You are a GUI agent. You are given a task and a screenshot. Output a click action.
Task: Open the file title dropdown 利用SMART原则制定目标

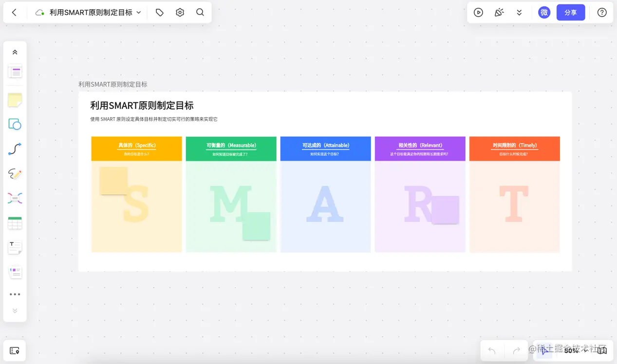pyautogui.click(x=95, y=13)
